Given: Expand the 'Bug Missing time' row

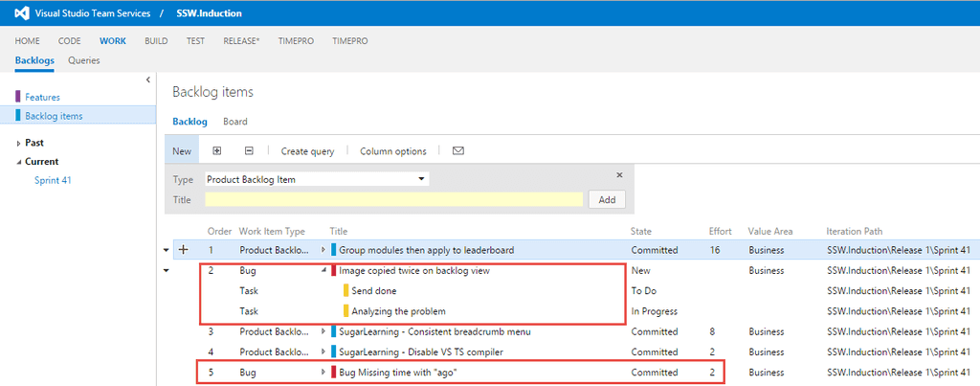Looking at the screenshot, I should coord(323,372).
